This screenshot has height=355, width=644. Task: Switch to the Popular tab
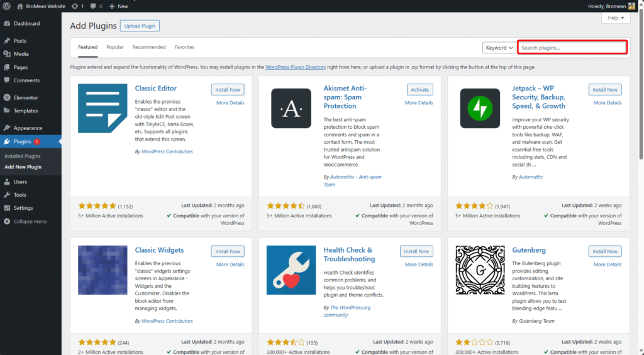click(x=115, y=47)
